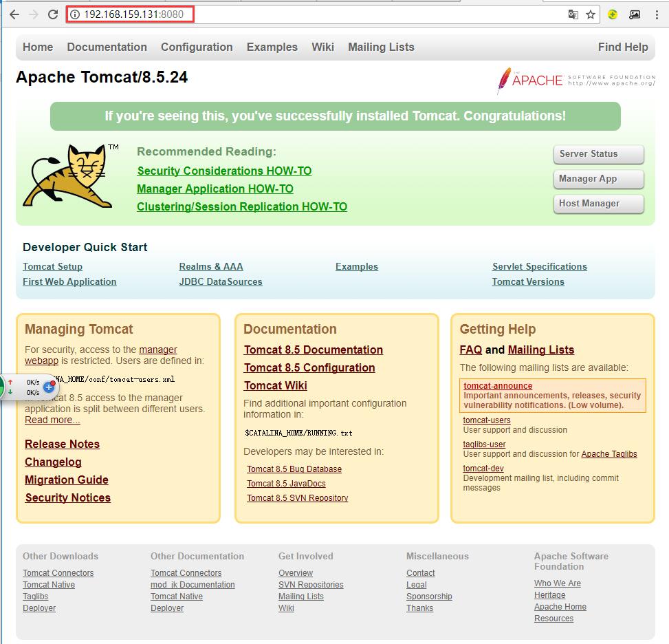669x644 pixels.
Task: Bookmark this page with the star icon
Action: (x=591, y=15)
